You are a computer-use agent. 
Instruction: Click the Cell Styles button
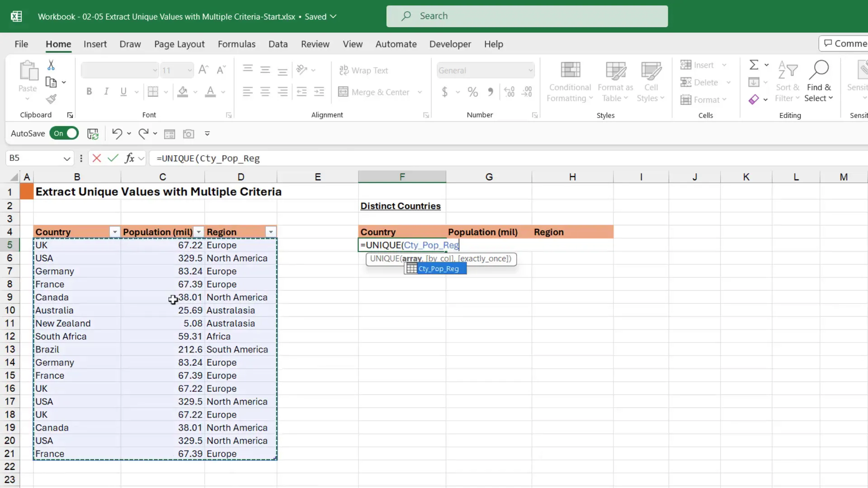(651, 82)
